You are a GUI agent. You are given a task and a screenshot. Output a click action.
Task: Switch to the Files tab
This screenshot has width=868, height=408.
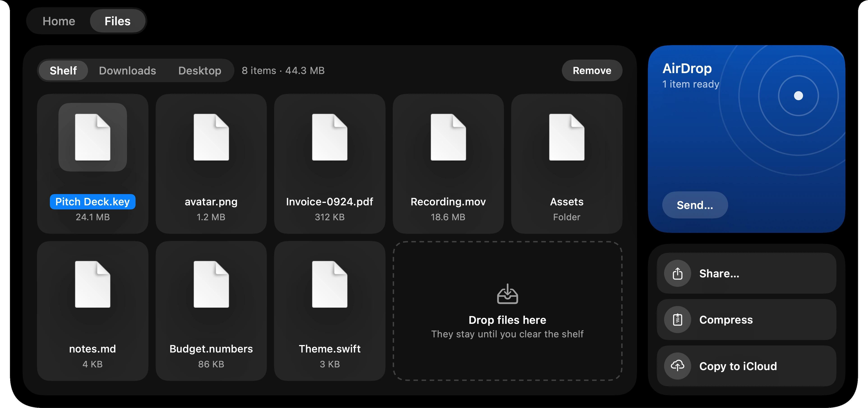[x=118, y=21]
